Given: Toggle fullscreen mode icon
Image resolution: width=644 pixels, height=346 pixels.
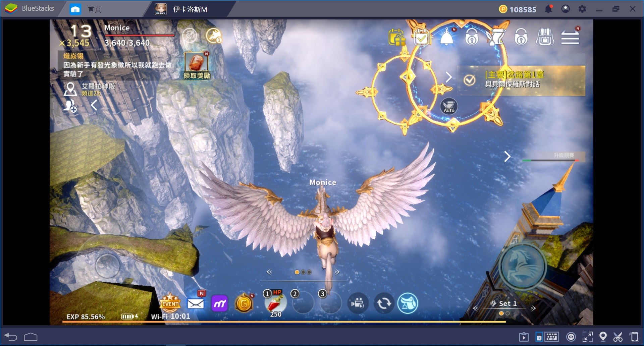Looking at the screenshot, I should tap(588, 337).
